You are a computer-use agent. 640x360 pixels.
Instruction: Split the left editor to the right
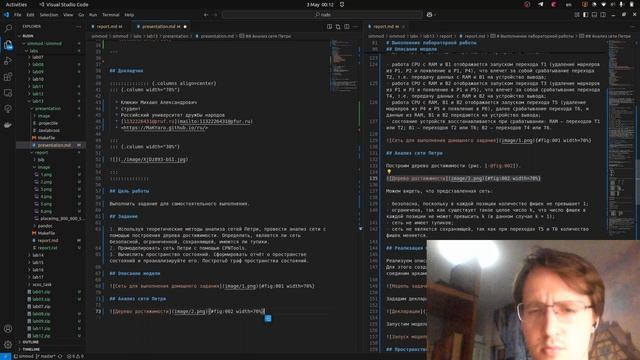347,27
